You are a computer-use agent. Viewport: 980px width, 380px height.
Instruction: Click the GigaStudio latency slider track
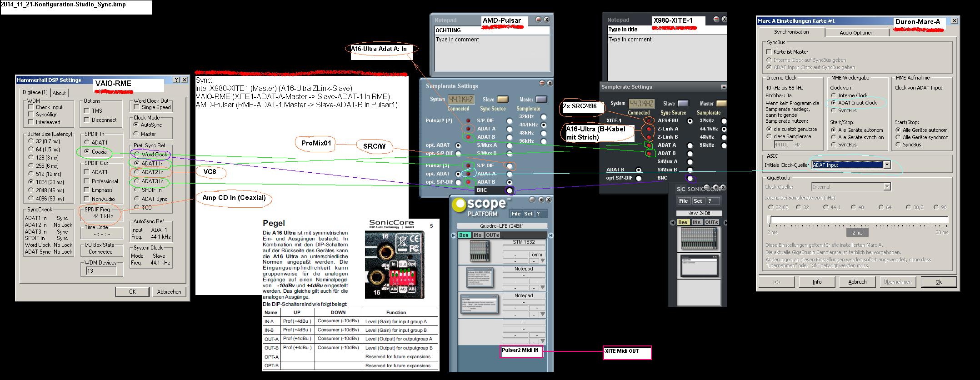(x=857, y=220)
